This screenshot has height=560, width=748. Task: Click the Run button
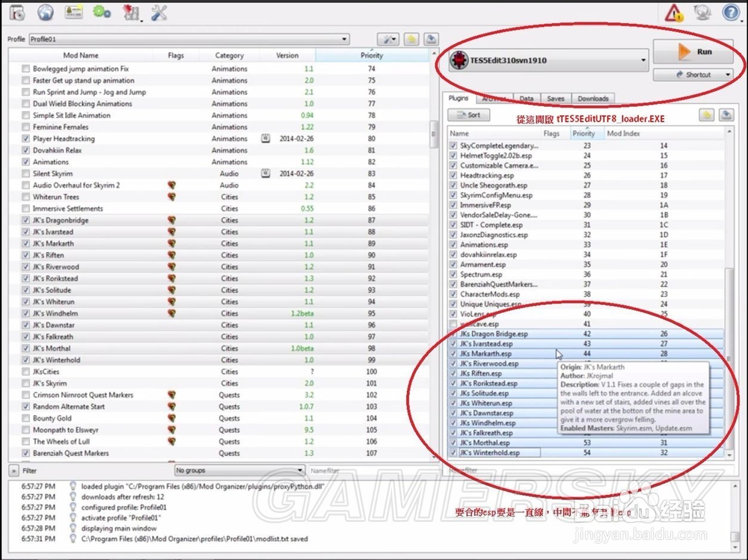point(693,52)
